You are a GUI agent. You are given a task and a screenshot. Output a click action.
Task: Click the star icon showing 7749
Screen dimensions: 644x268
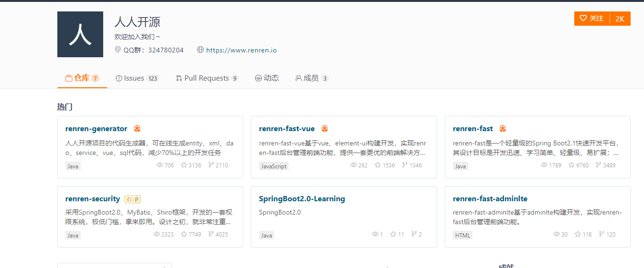[x=184, y=234]
